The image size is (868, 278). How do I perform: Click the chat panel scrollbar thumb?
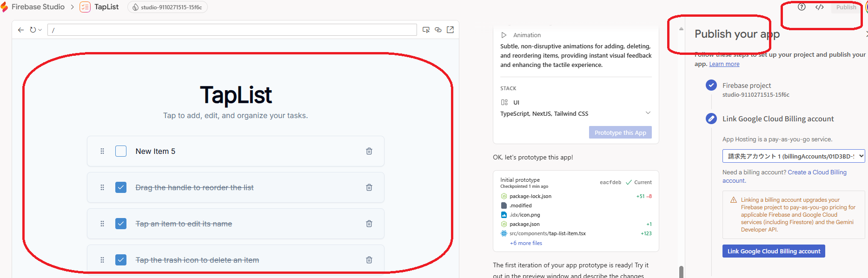pos(681,271)
